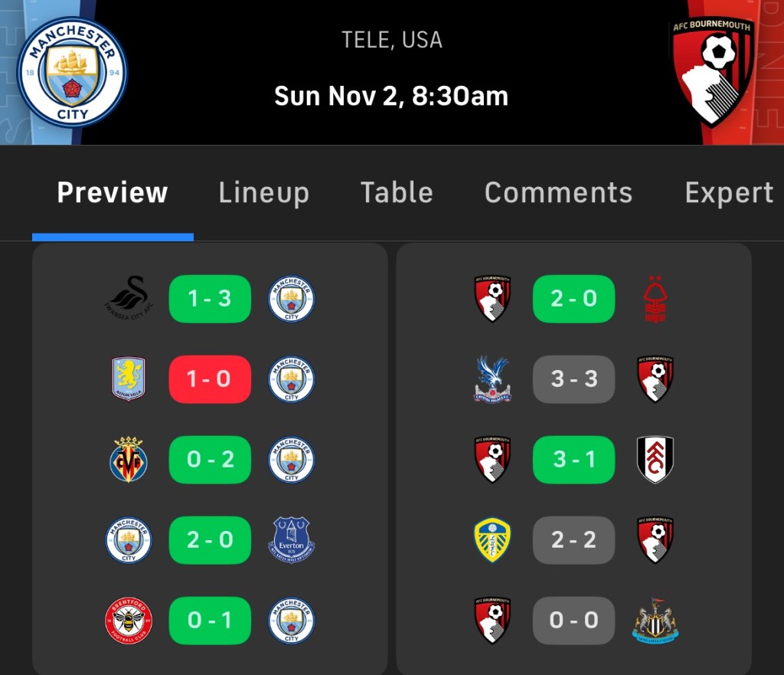Open Newcastle United team icon
The height and width of the screenshot is (675, 784).
[x=655, y=621]
